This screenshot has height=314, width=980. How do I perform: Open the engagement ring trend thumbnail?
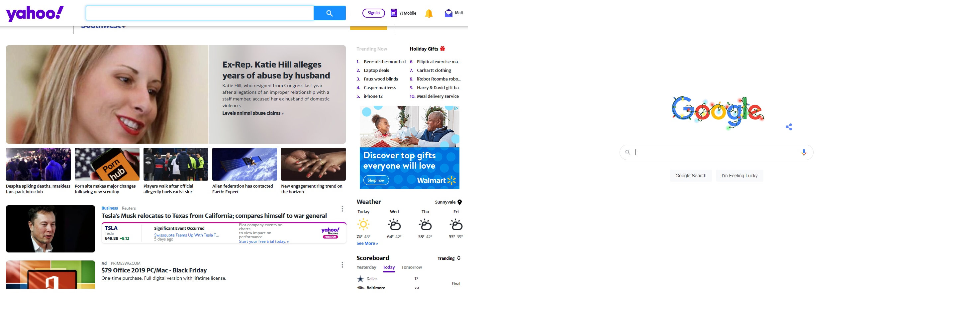click(314, 164)
